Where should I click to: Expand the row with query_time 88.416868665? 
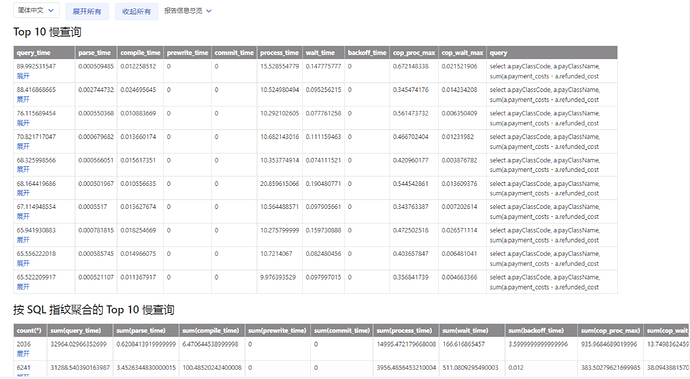[23, 99]
